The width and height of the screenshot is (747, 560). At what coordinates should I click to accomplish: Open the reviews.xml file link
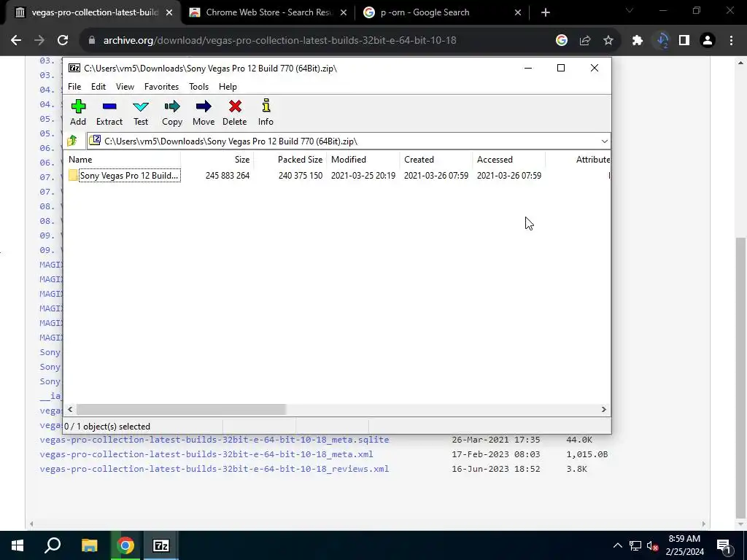click(214, 469)
